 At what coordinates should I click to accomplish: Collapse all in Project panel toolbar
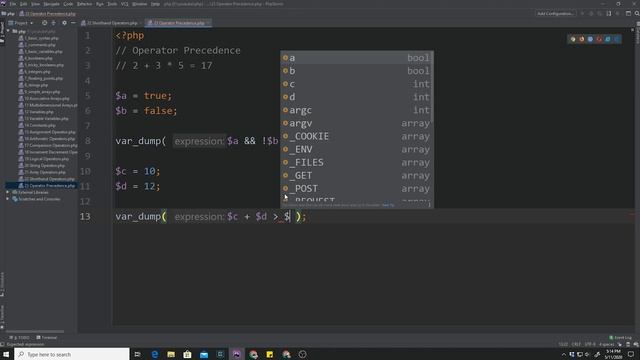53,23
